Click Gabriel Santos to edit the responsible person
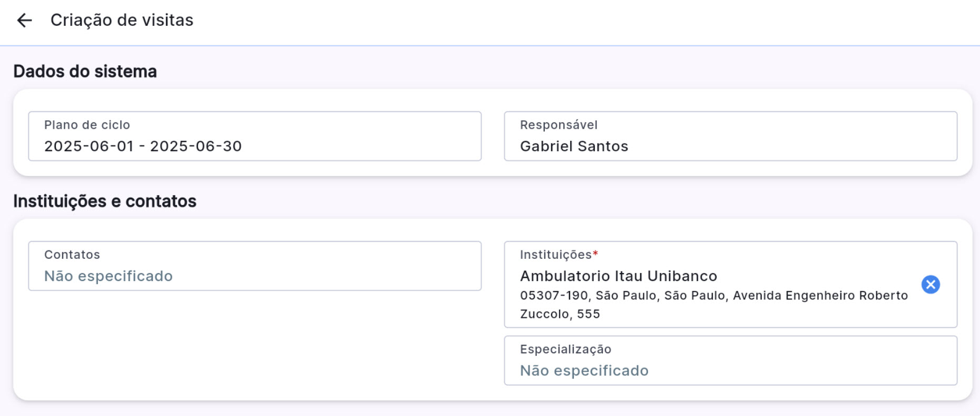980x416 pixels. click(574, 146)
